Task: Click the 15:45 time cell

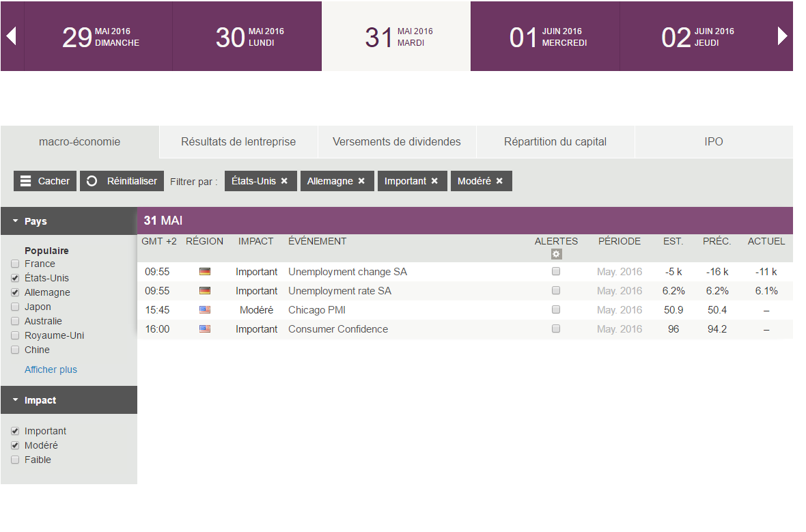Action: point(157,310)
